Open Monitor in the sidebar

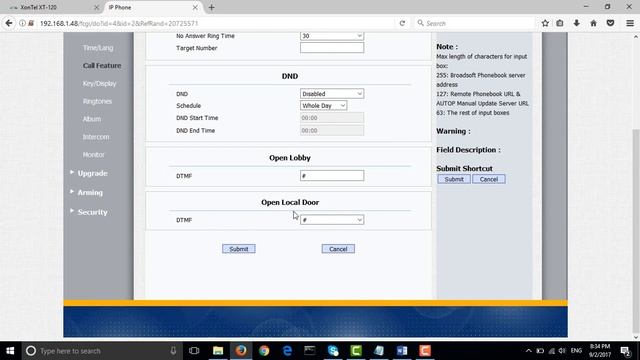click(x=93, y=155)
